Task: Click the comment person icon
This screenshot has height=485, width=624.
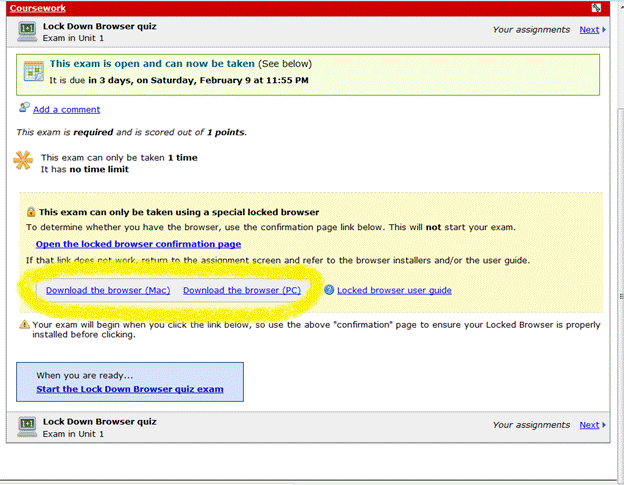Action: point(24,107)
